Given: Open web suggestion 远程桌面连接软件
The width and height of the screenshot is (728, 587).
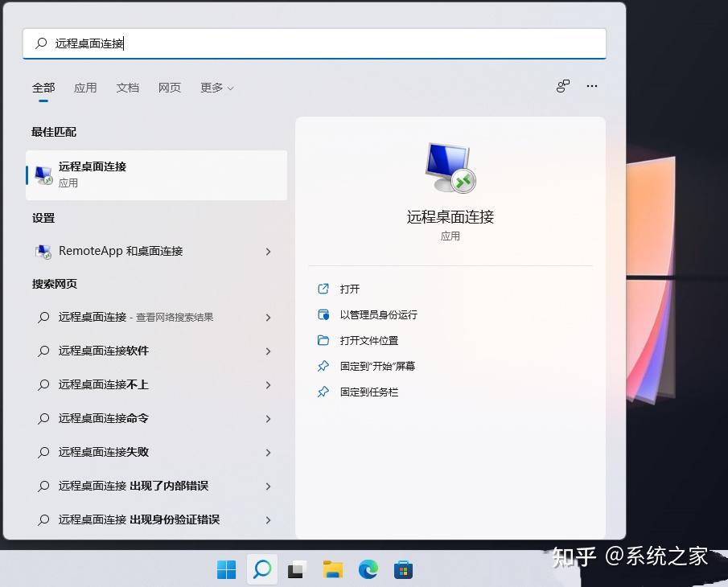Looking at the screenshot, I should tap(157, 351).
